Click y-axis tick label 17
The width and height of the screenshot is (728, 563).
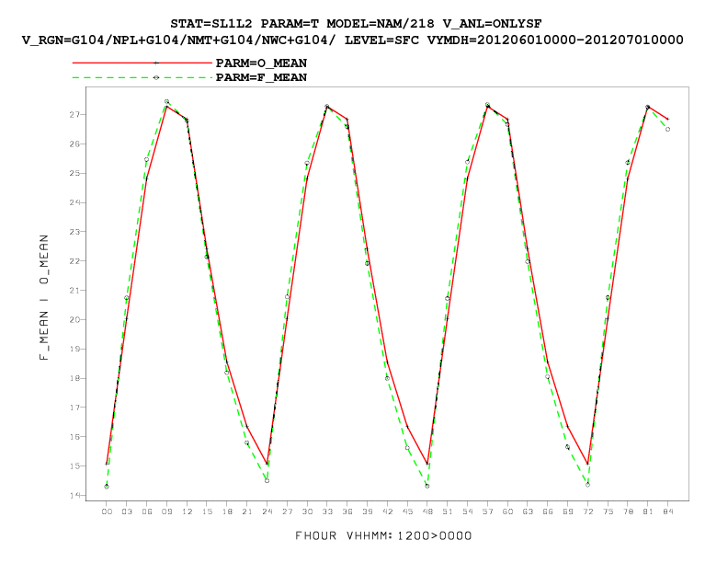tap(74, 408)
